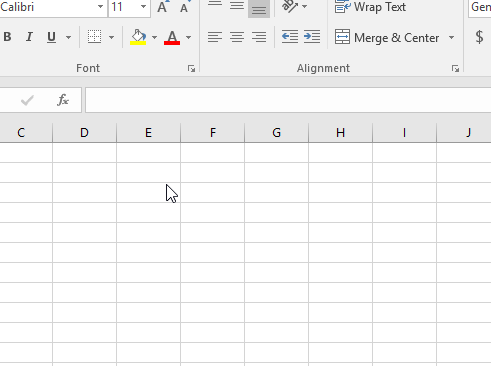Center text horizontally
491x366 pixels.
coord(237,37)
